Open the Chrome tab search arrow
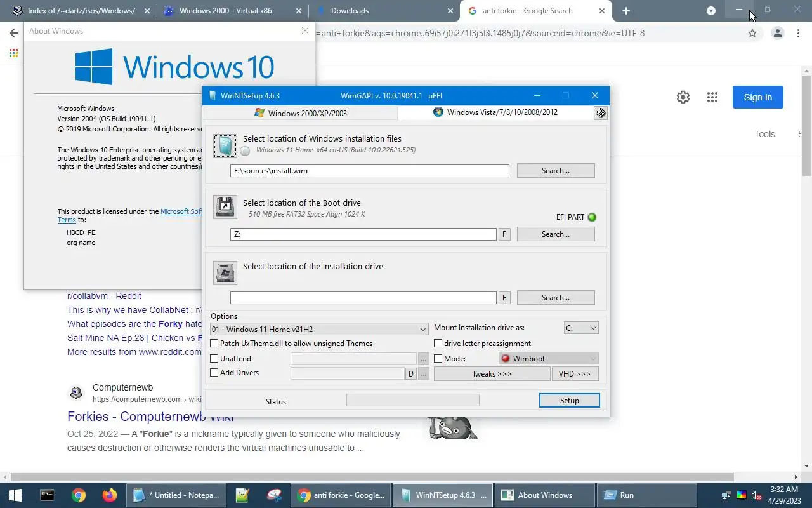Screen dimensions: 812x508 pos(711,11)
